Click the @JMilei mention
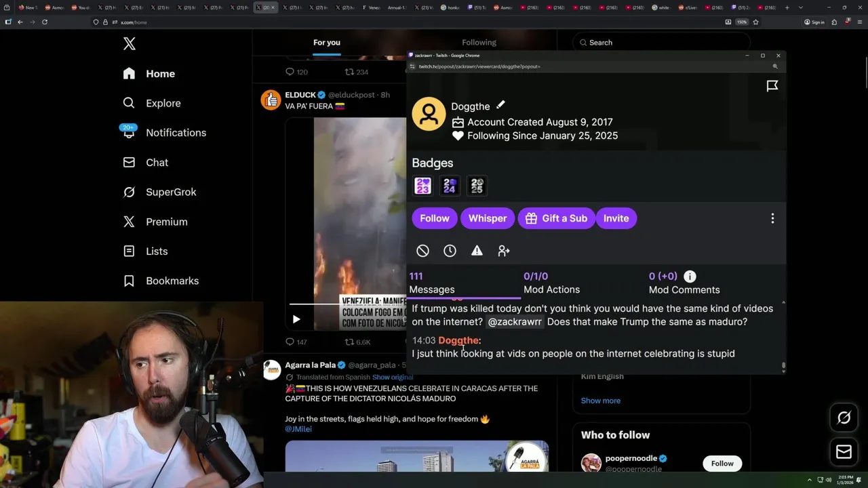Image resolution: width=868 pixels, height=488 pixels. tap(298, 429)
